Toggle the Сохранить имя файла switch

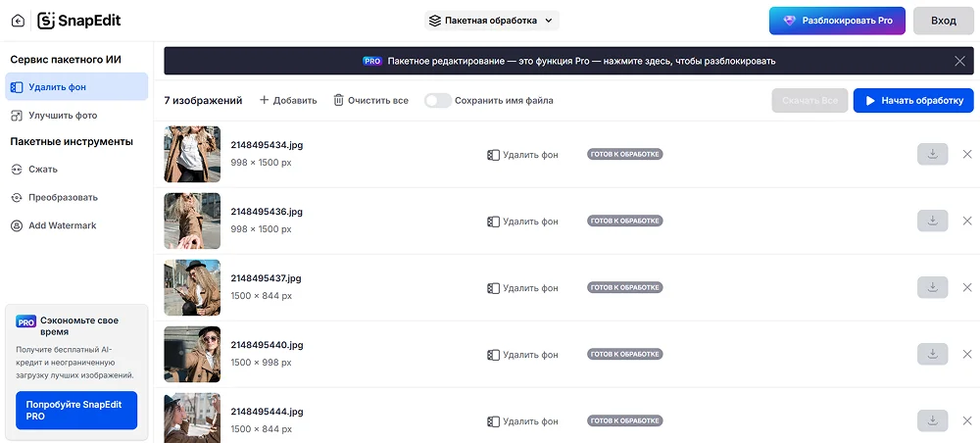click(x=437, y=100)
